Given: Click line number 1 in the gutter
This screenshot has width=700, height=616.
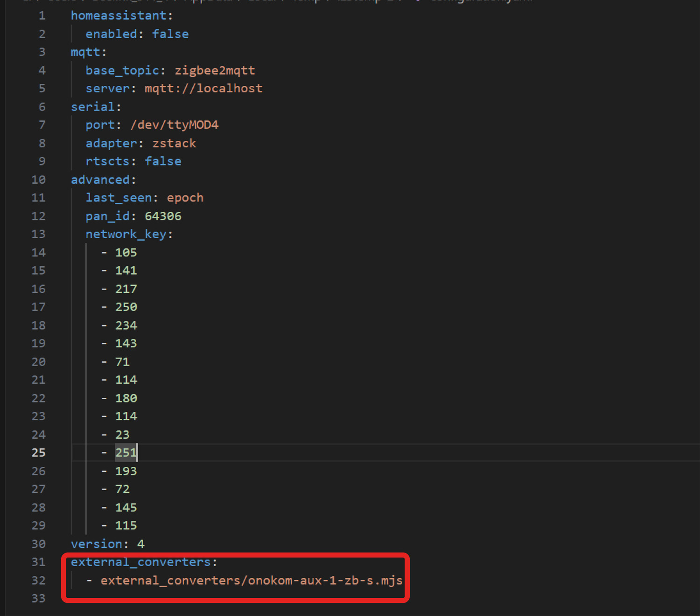Looking at the screenshot, I should pos(42,16).
